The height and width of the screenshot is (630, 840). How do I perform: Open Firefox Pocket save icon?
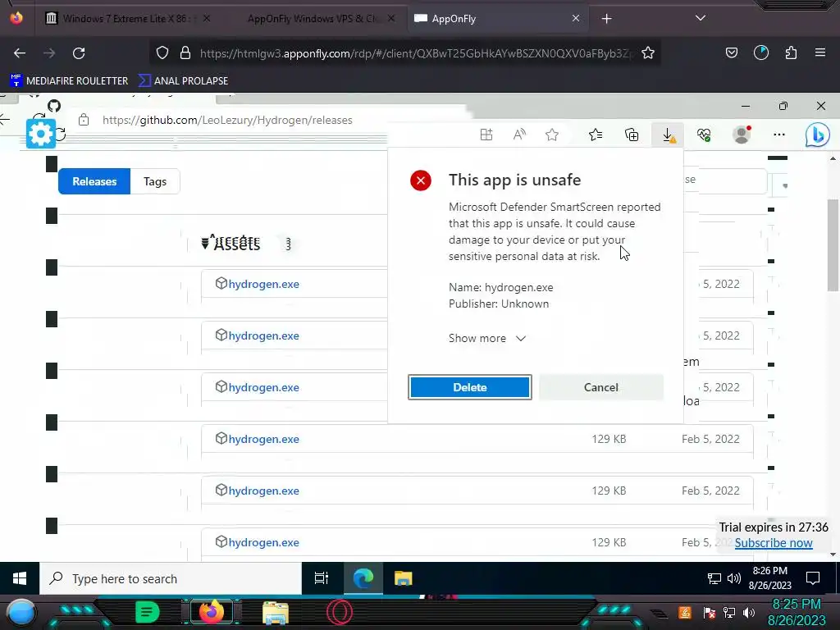coord(731,52)
